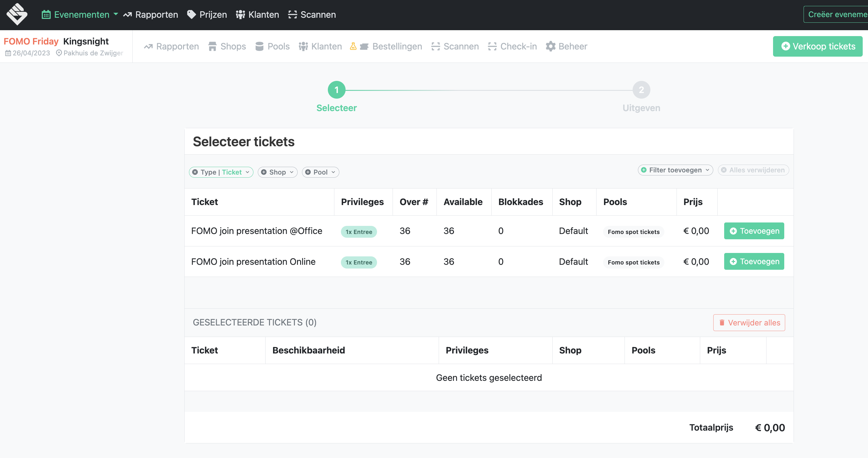Click FOMO join presentation Online text
This screenshot has height=458, width=868.
tap(253, 262)
